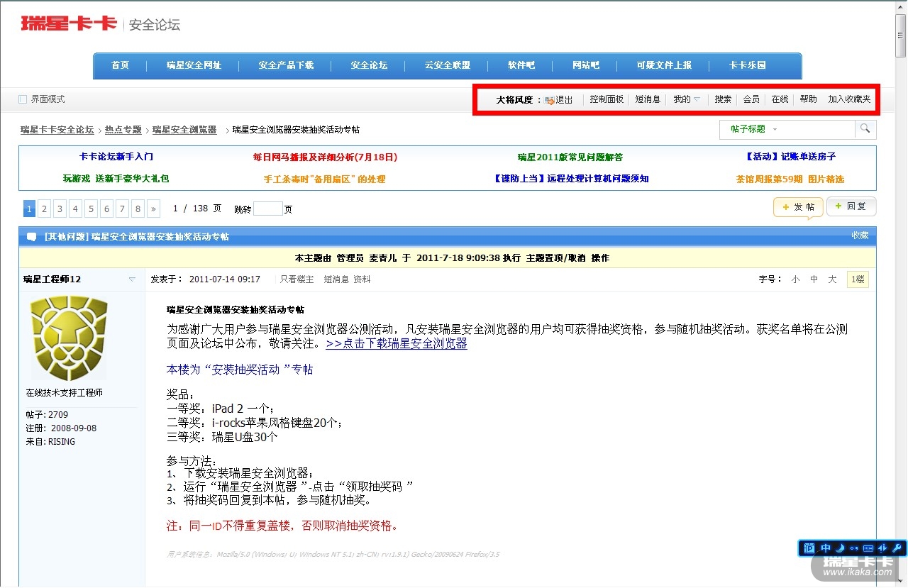Open the 安全论坛 nav tab
The image size is (908, 588).
pyautogui.click(x=369, y=65)
